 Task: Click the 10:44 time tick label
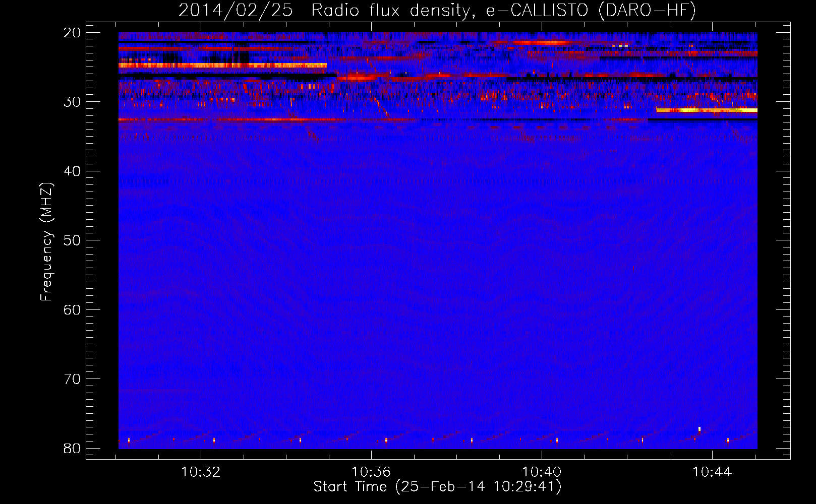coord(712,472)
